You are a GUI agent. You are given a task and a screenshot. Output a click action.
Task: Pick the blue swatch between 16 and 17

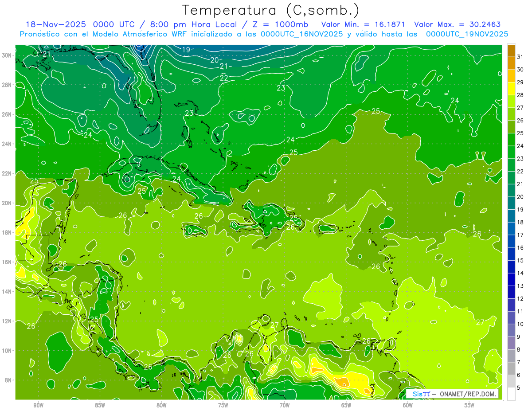pos(511,241)
